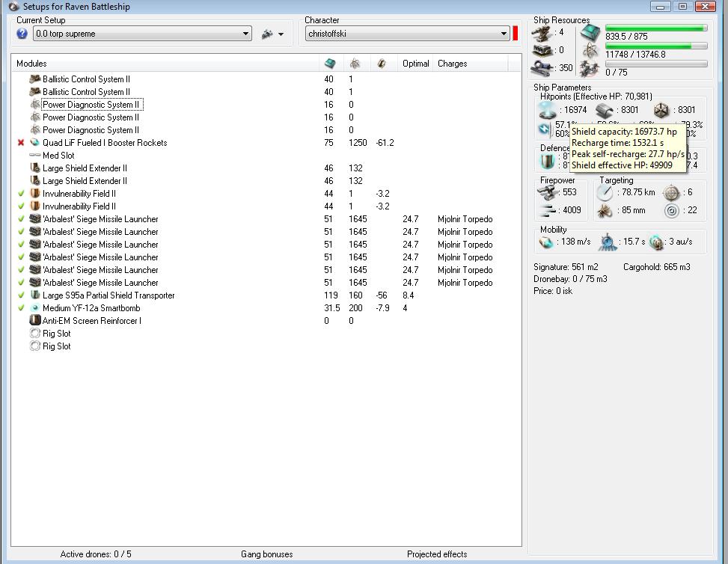Viewport: 728px width, 564px height.
Task: Open the arrow menu next to the ship icon
Action: point(281,34)
